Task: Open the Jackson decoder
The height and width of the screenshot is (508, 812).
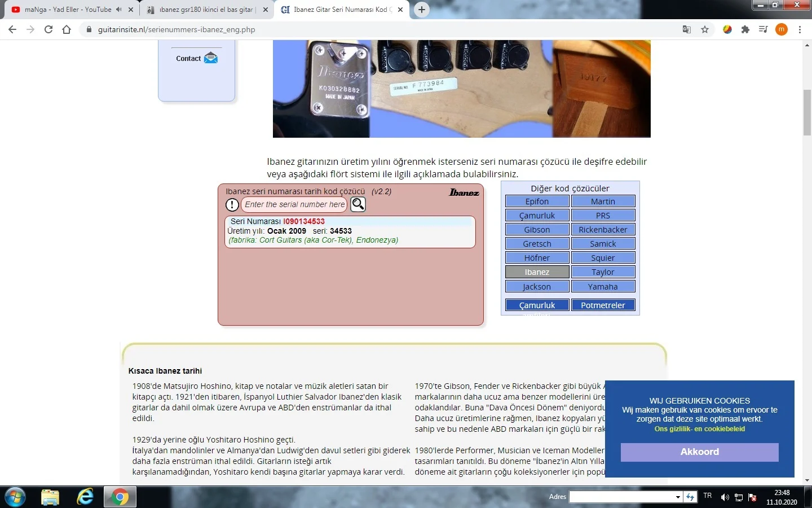Action: coord(537,287)
